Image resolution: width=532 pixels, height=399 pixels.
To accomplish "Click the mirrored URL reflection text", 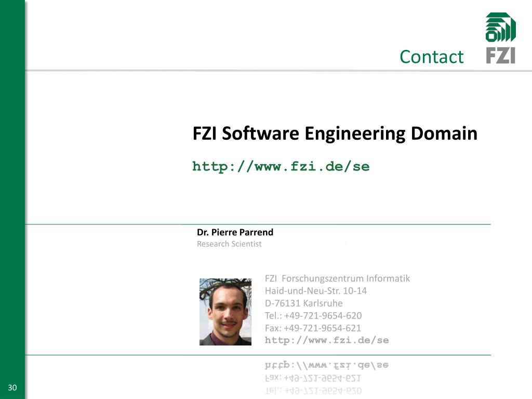I will (327, 365).
